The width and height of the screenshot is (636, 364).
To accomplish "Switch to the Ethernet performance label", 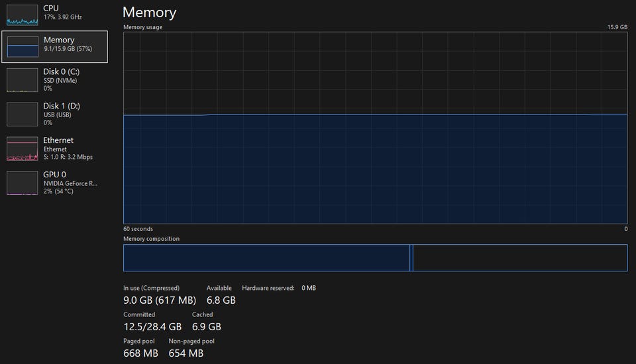I will [66, 145].
